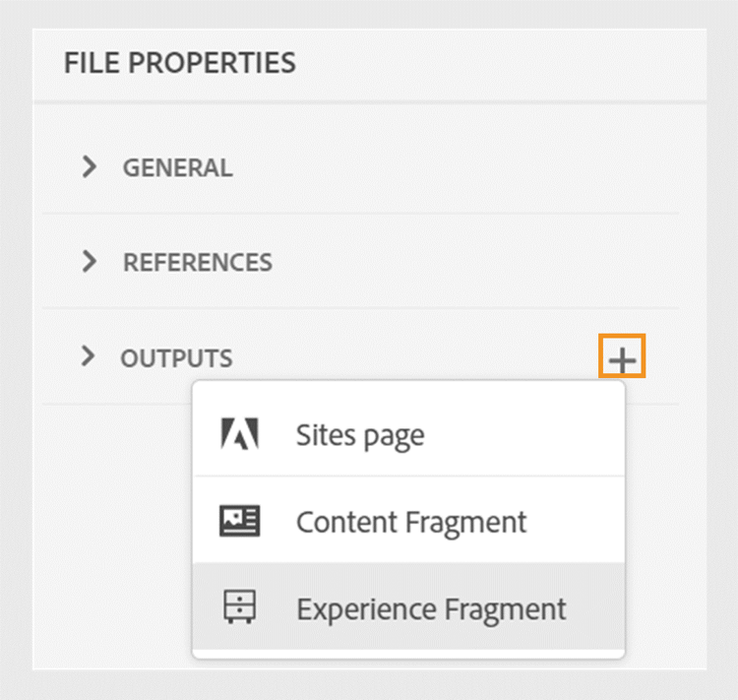Expand the Outputs section chevron
Screen dimensions: 738x700
point(89,356)
